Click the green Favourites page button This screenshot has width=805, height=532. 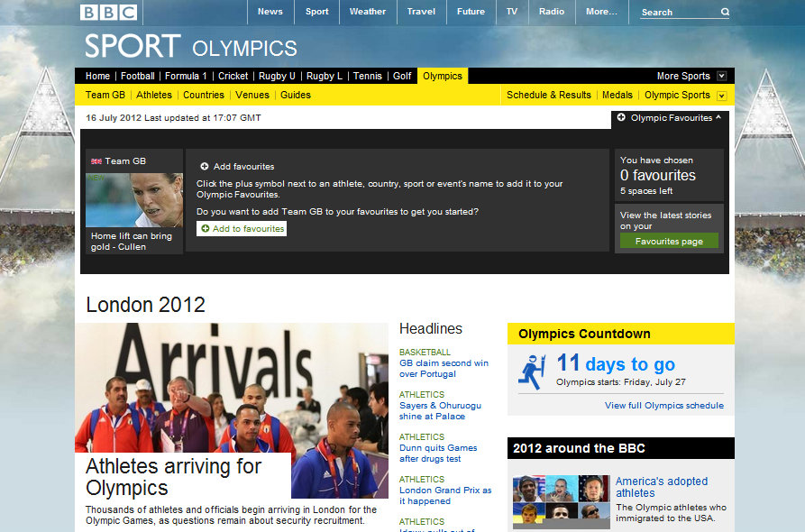(669, 241)
